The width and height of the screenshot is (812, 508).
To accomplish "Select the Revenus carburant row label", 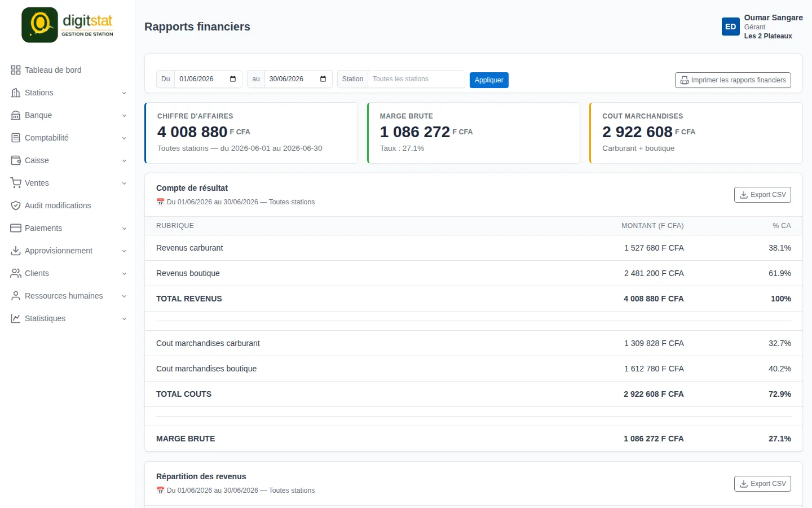I will click(x=189, y=248).
